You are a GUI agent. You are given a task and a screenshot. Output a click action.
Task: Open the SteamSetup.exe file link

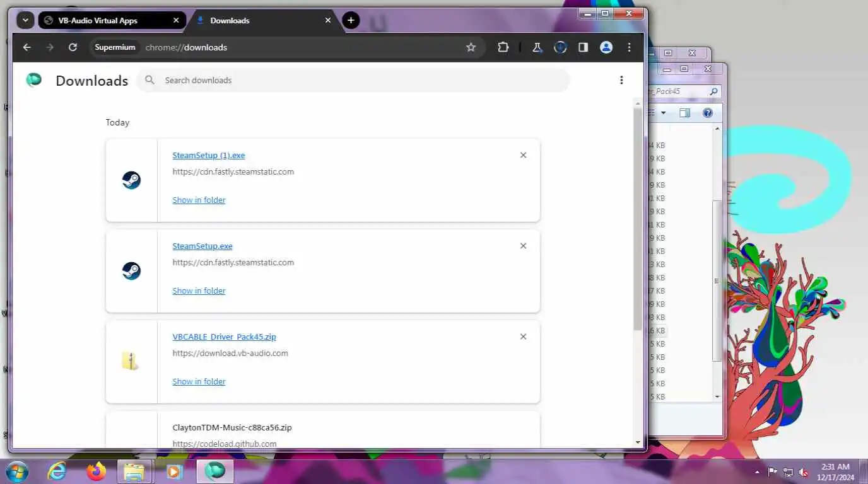pos(202,246)
